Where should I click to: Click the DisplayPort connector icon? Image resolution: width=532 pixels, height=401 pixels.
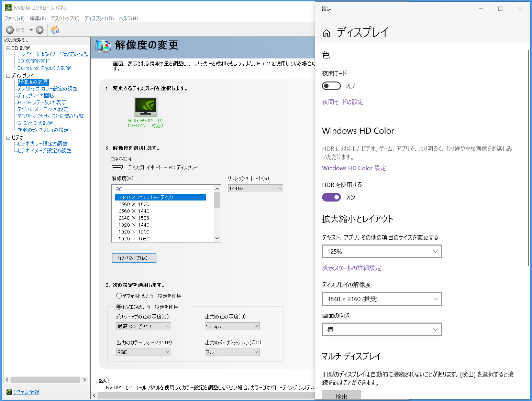pos(117,167)
